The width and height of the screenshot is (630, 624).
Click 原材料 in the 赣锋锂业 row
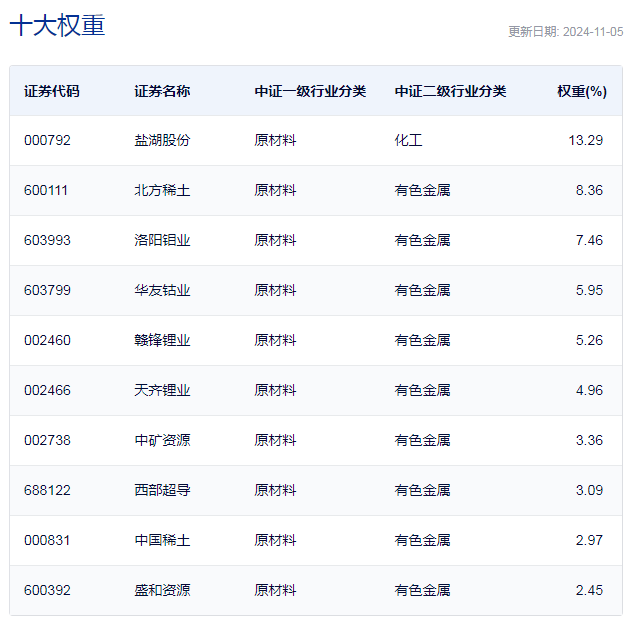coord(275,340)
